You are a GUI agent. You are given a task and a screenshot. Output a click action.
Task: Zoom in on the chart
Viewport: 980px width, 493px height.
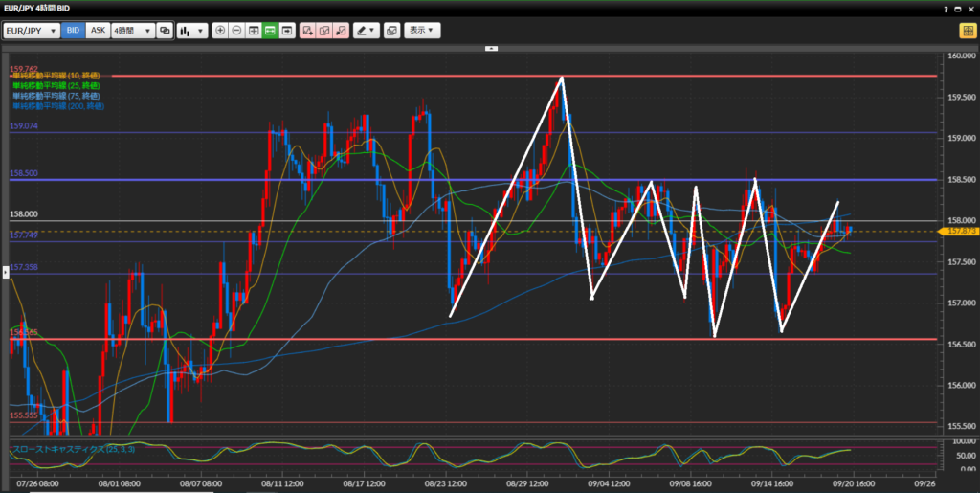tap(220, 31)
